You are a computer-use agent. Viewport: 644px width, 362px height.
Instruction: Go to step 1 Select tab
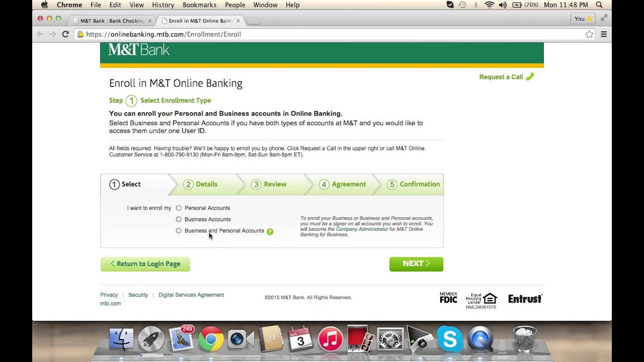[134, 185]
